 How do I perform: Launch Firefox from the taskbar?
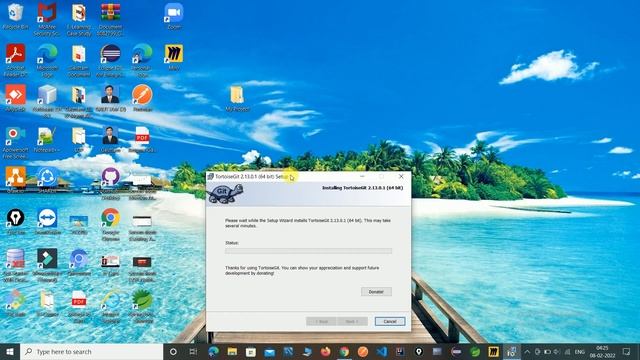pos(325,351)
